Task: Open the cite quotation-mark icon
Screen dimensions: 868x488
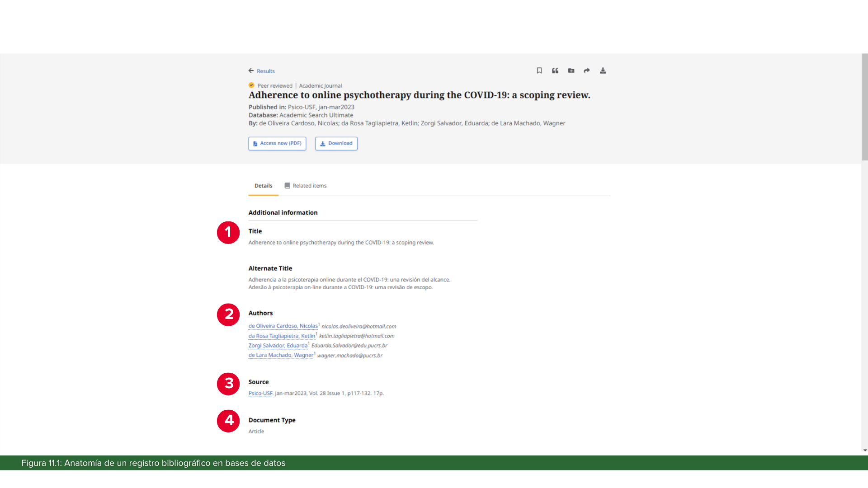Action: (x=555, y=70)
